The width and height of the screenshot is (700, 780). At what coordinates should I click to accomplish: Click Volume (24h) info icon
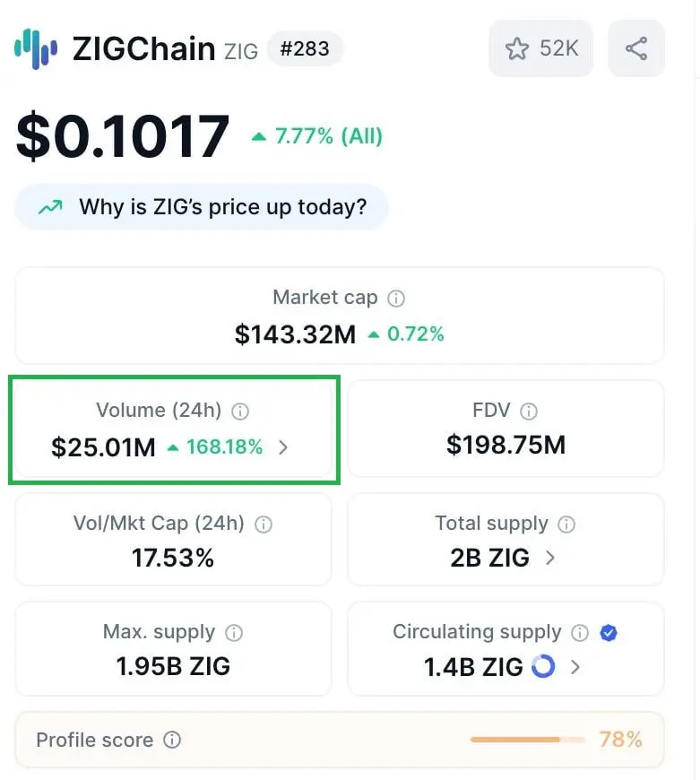coord(240,412)
